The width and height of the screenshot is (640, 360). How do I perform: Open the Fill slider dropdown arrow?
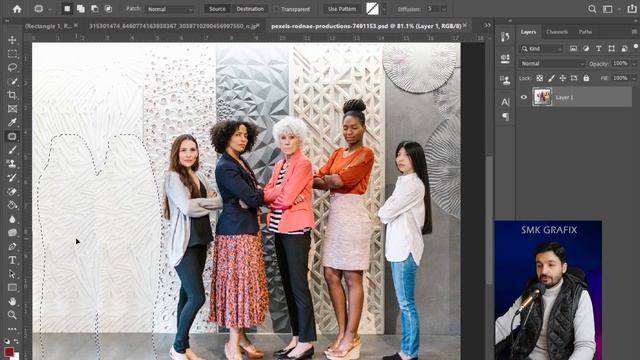634,78
